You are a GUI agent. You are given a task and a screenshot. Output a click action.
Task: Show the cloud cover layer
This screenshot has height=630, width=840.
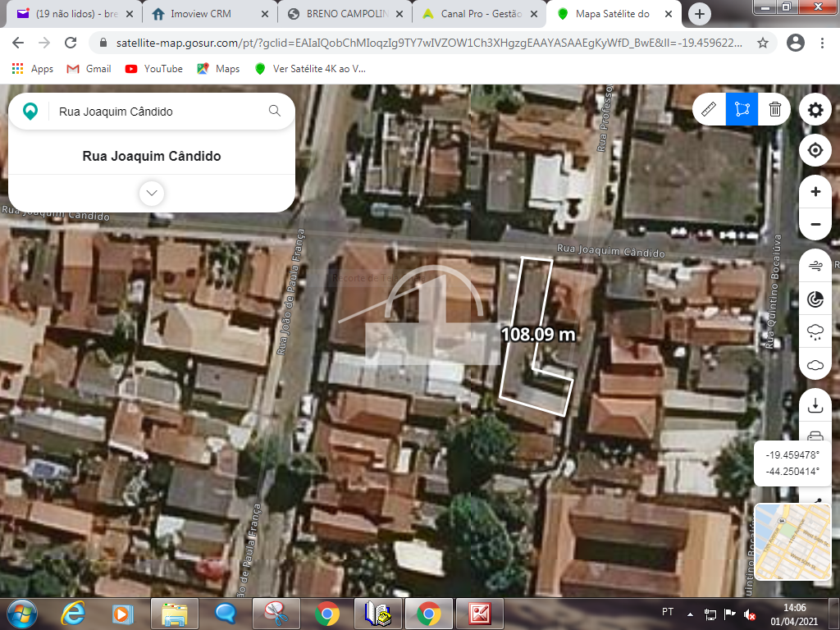tap(815, 365)
